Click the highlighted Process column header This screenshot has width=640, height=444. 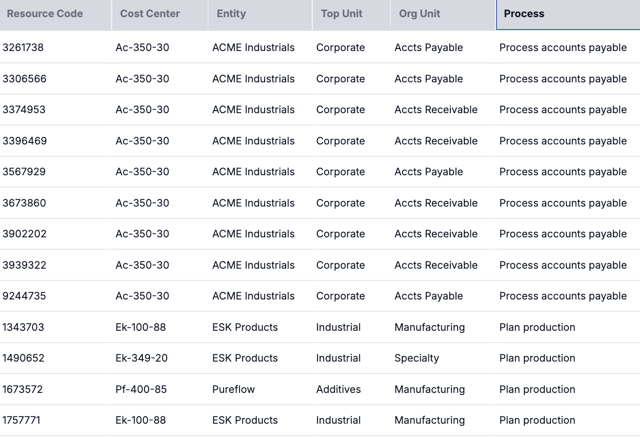pos(524,14)
